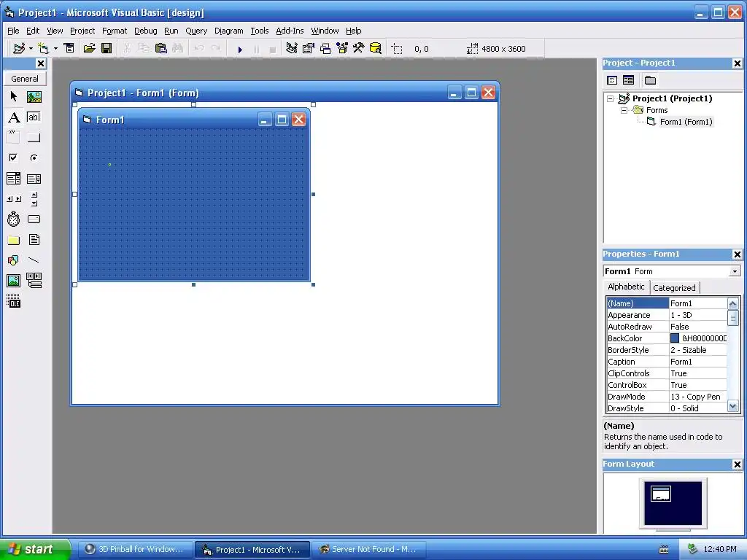Image resolution: width=747 pixels, height=560 pixels.
Task: Click the Open Project icon
Action: tap(90, 48)
